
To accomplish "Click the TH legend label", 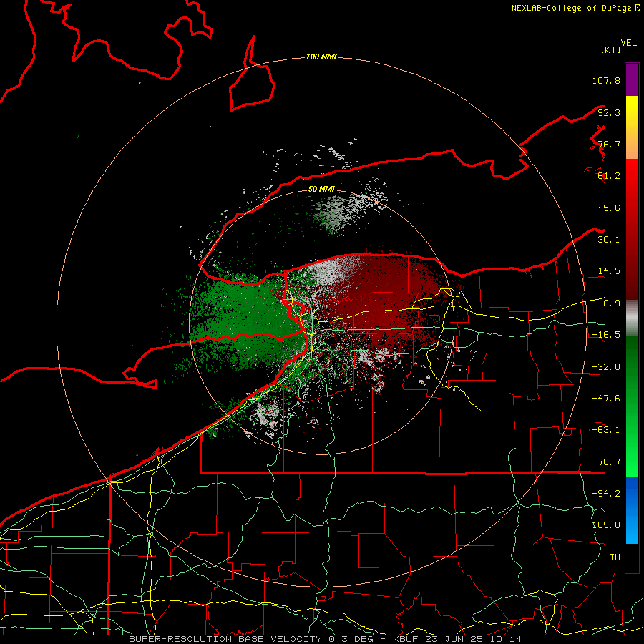I will coord(615,557).
